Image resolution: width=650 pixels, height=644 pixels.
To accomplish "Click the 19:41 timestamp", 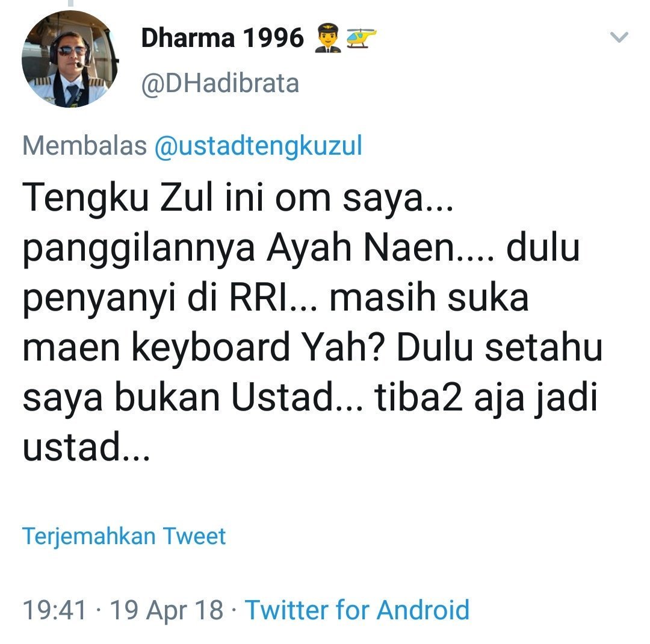I will [x=55, y=610].
